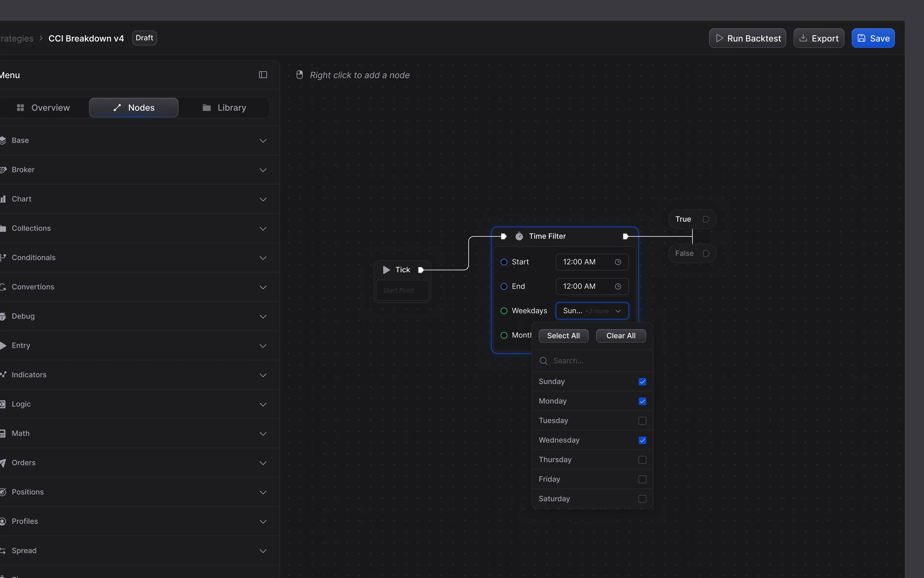Click the Logic category icon

coord(3,404)
